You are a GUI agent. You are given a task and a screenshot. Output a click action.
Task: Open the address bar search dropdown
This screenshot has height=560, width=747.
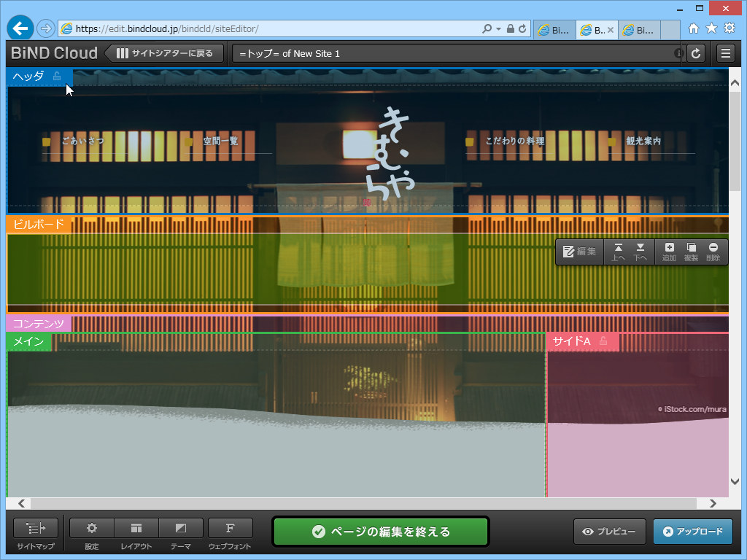[498, 28]
